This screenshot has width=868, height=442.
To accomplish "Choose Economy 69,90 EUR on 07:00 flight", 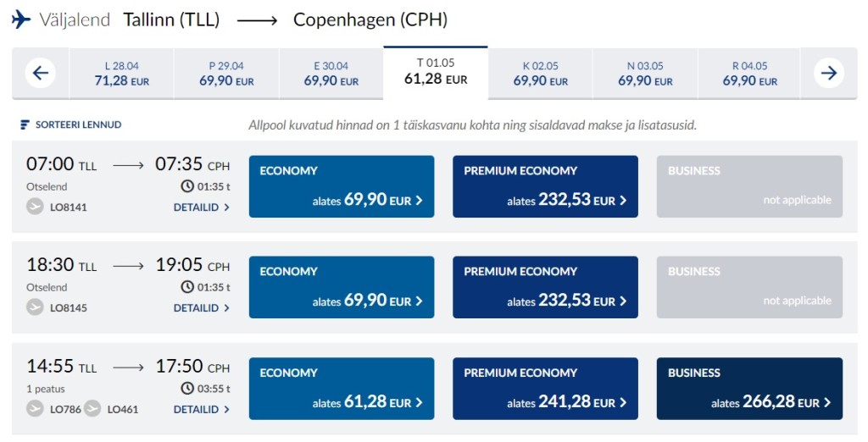I will [x=341, y=186].
